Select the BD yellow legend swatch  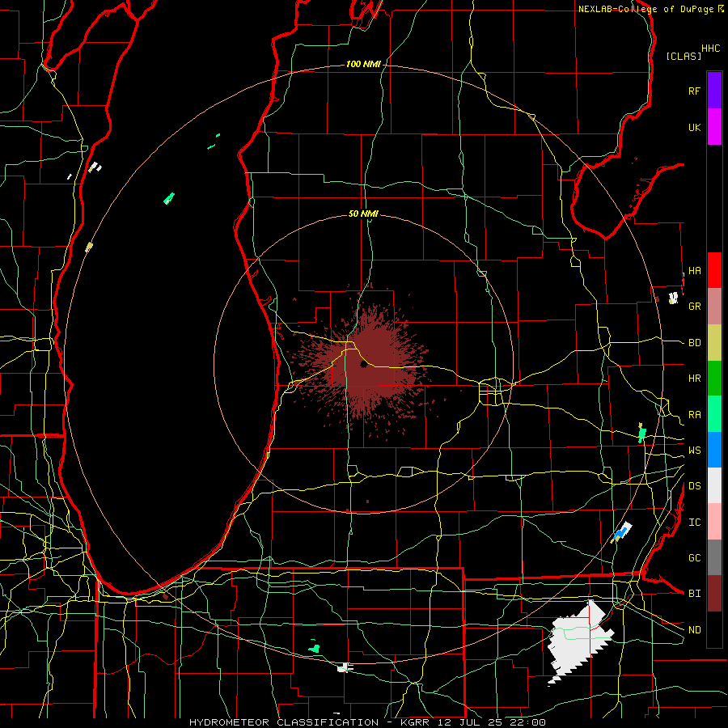click(714, 343)
